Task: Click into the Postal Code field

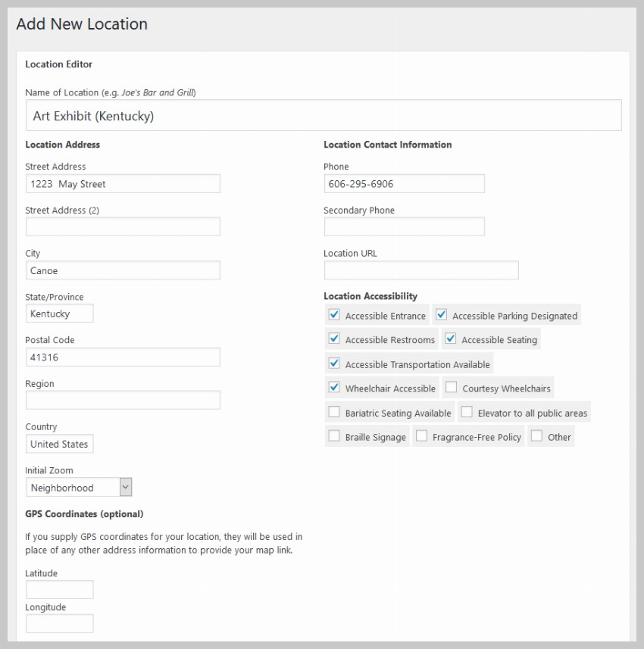Action: pos(123,357)
